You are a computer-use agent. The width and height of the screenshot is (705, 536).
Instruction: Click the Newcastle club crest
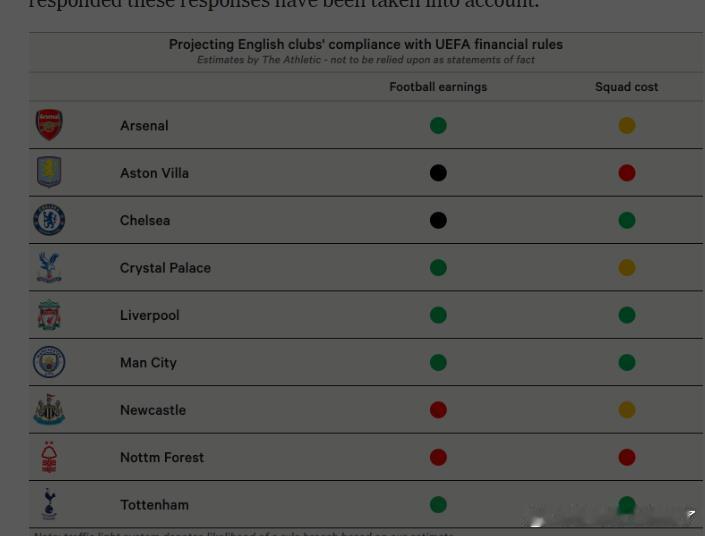click(x=49, y=410)
